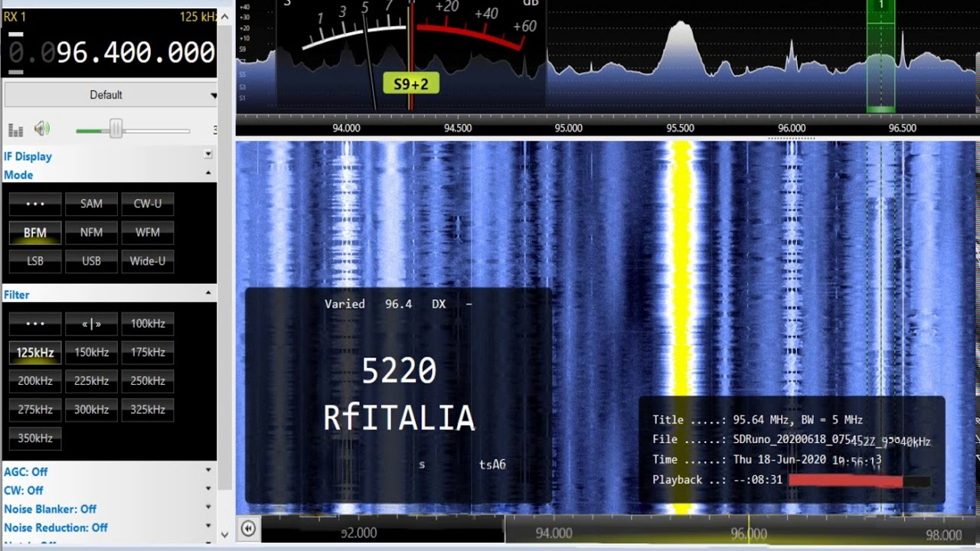Select Wide-U mode

(x=148, y=261)
